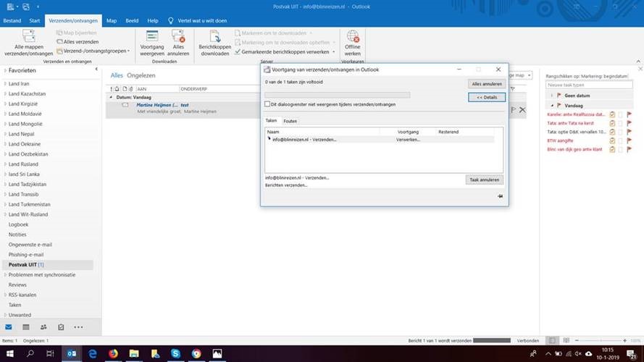Delete message with X icon

point(522,110)
